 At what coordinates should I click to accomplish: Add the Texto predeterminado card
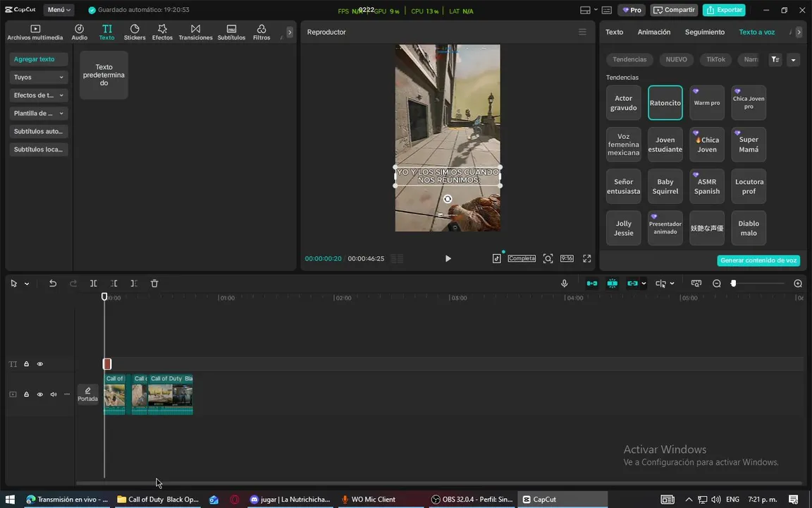click(104, 75)
